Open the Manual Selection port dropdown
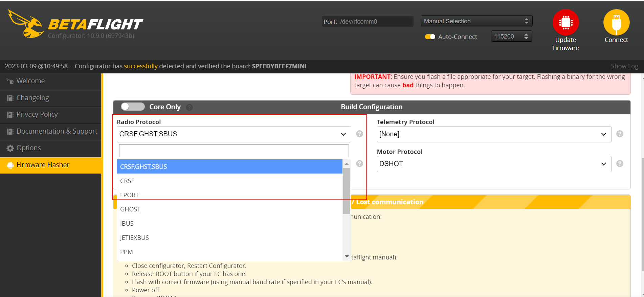Image resolution: width=644 pixels, height=297 pixels. [x=476, y=21]
